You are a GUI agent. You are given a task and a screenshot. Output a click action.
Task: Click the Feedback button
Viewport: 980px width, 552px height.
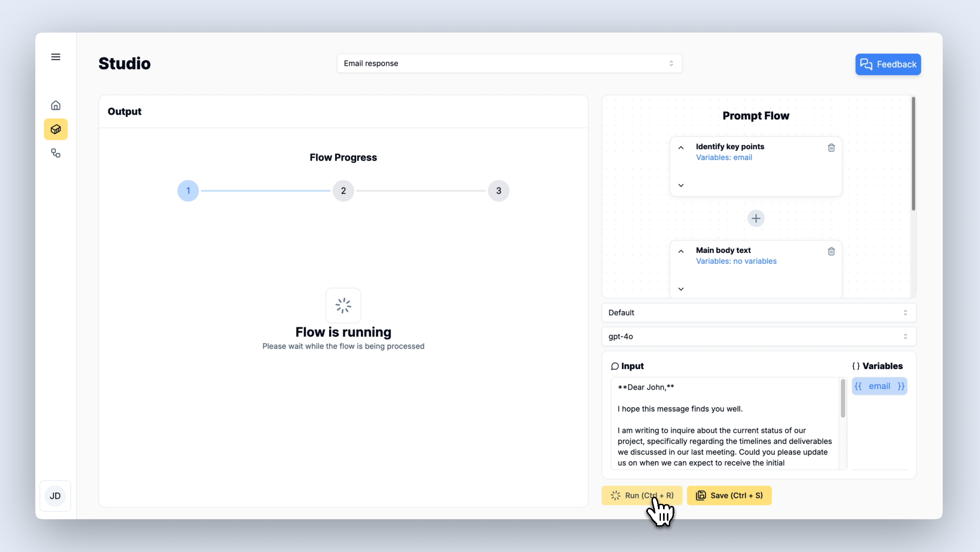(x=888, y=64)
